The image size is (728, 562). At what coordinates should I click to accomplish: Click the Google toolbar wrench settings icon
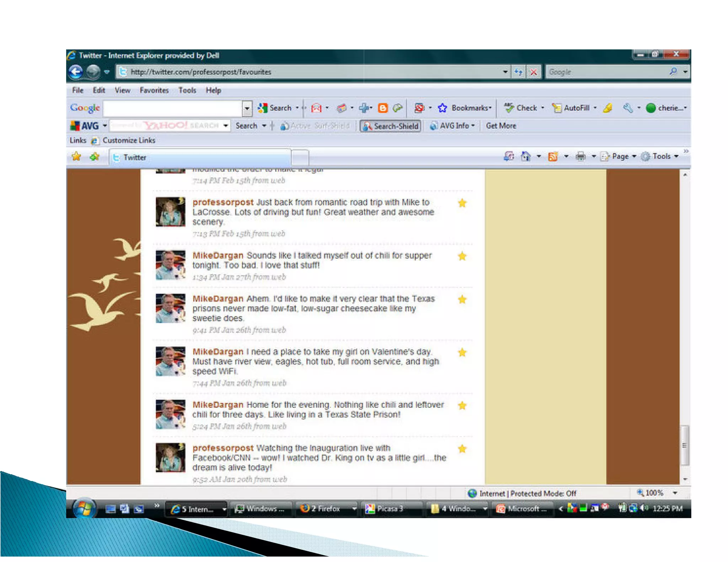click(x=627, y=108)
